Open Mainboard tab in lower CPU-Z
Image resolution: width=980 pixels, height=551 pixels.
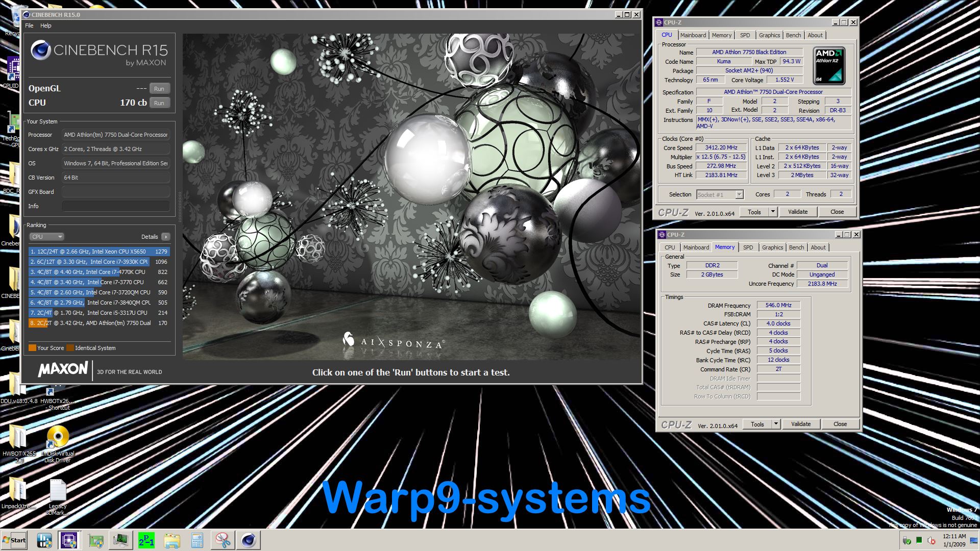(x=696, y=247)
